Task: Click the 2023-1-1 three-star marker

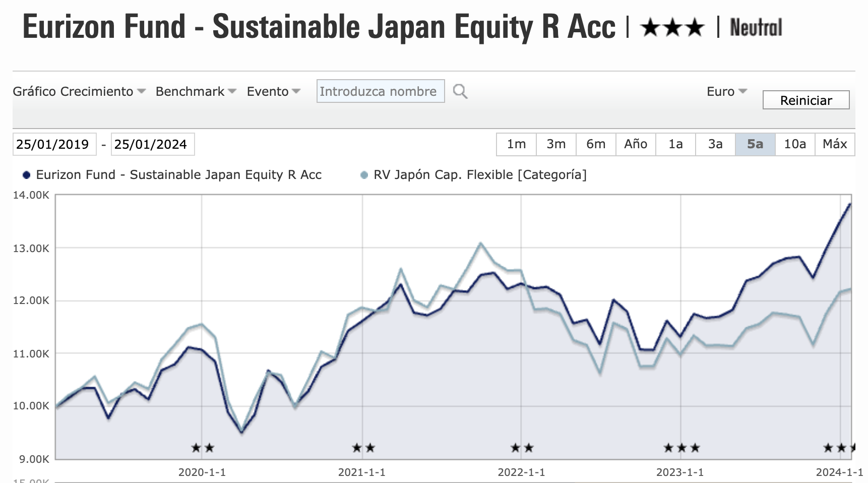Action: pos(681,448)
